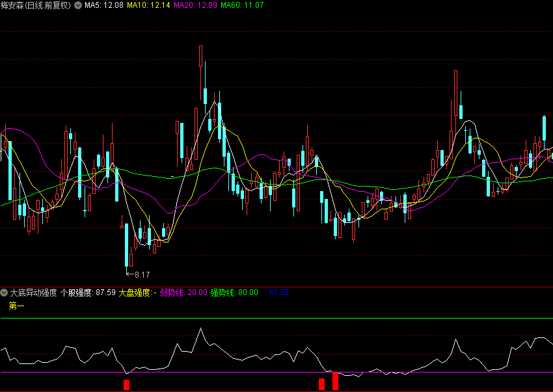Click the tallest red signal bar in the indicator
Viewport: 553px width, 392px height.
(336, 381)
